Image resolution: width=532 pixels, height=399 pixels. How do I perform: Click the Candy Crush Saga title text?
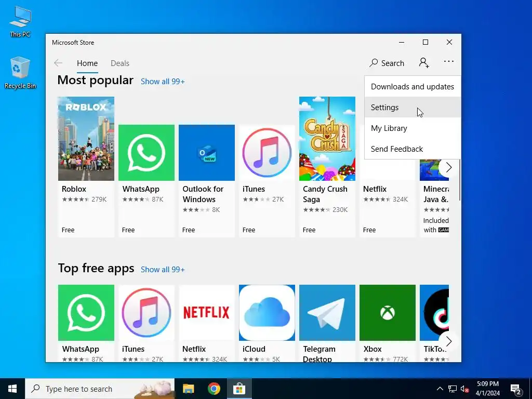(x=325, y=194)
